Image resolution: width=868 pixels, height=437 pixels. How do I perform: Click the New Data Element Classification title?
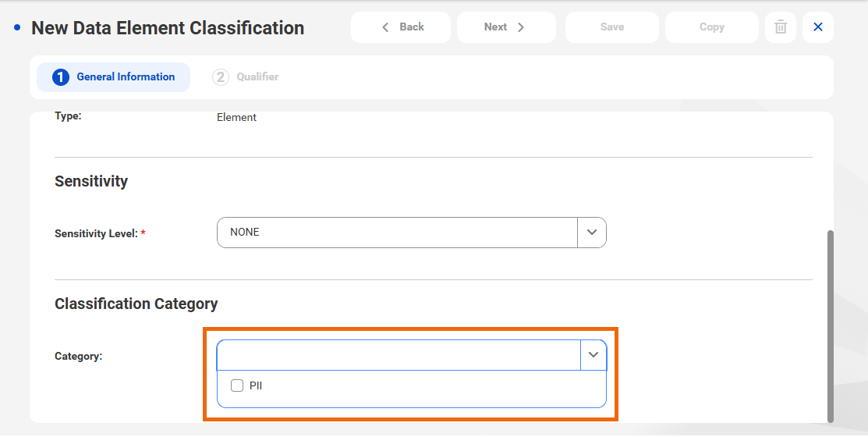tap(168, 27)
